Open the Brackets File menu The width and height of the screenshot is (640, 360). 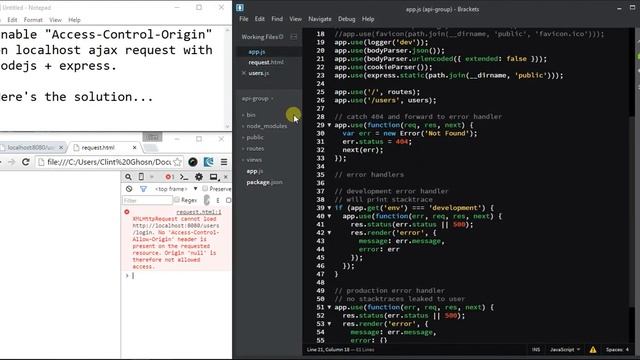point(244,19)
